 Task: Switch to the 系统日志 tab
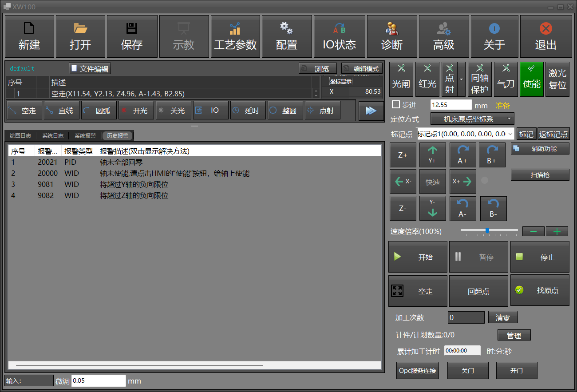pos(53,136)
